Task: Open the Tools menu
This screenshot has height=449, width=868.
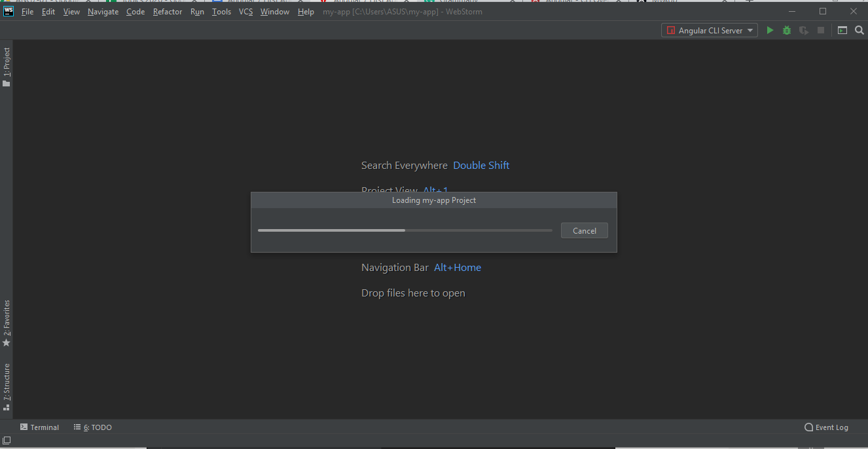Action: pyautogui.click(x=221, y=12)
